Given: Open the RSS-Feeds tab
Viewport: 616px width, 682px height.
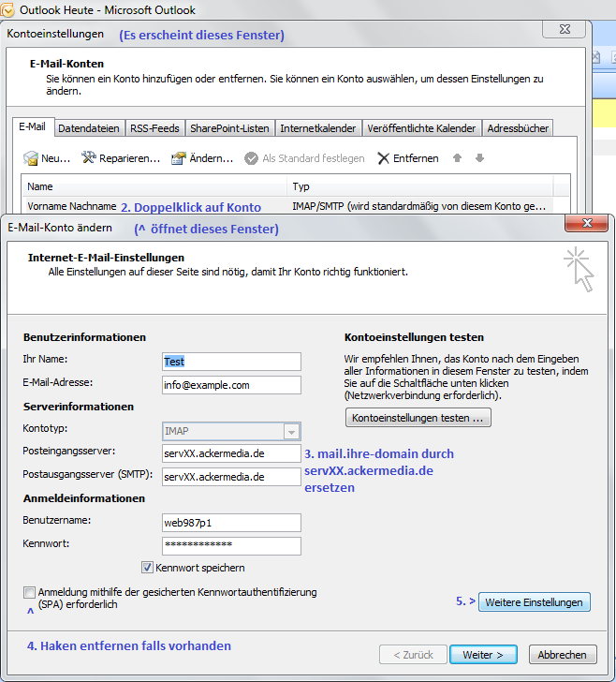Looking at the screenshot, I should (x=154, y=128).
